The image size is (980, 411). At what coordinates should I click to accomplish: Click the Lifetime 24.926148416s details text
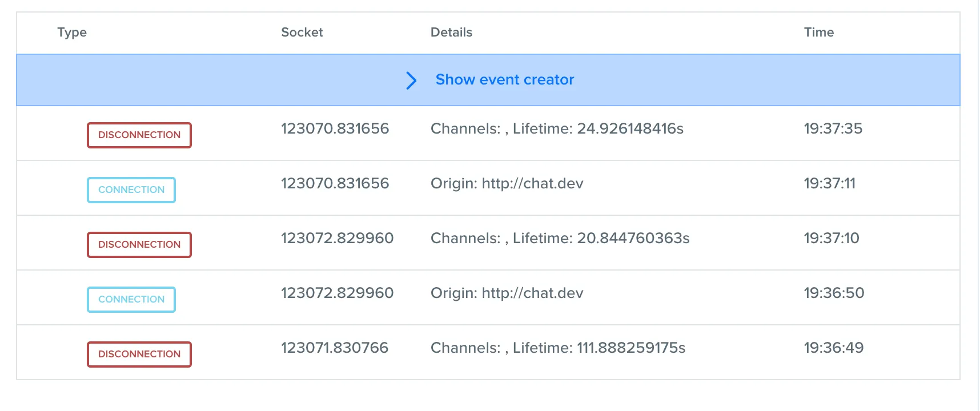(557, 128)
